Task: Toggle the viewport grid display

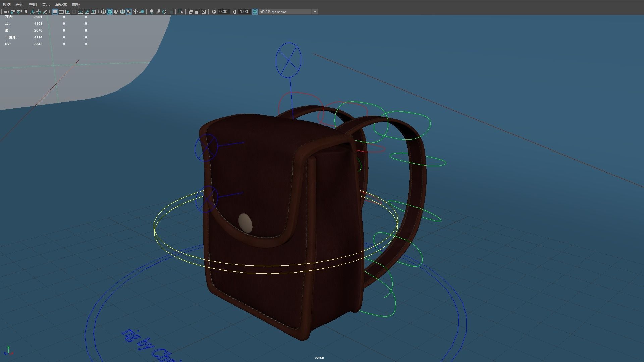Action: click(55, 12)
